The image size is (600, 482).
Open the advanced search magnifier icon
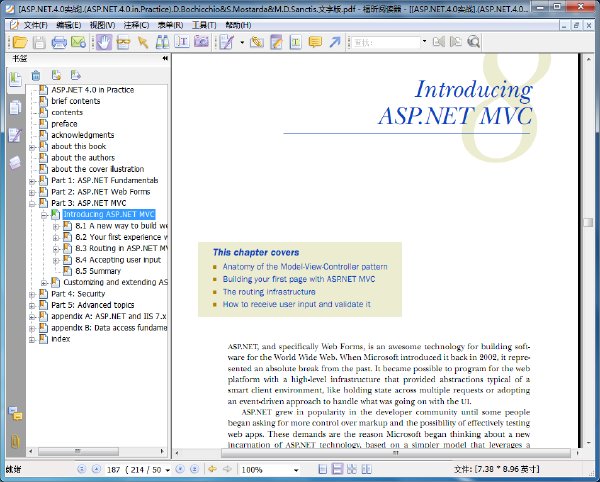(x=474, y=42)
